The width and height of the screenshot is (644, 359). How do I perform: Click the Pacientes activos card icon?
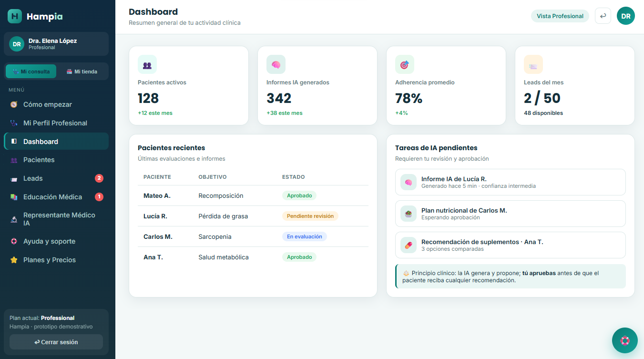point(147,64)
